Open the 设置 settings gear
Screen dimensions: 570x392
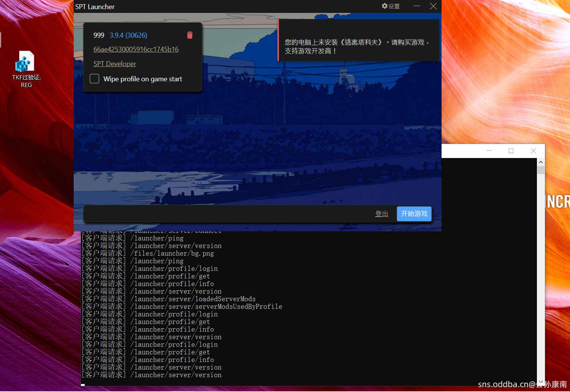coord(391,6)
